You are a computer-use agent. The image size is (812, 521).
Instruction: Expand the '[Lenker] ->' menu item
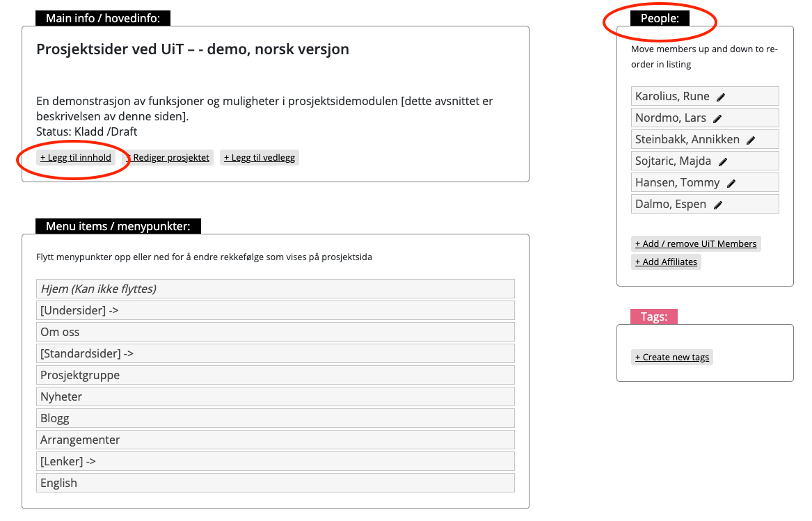275,461
